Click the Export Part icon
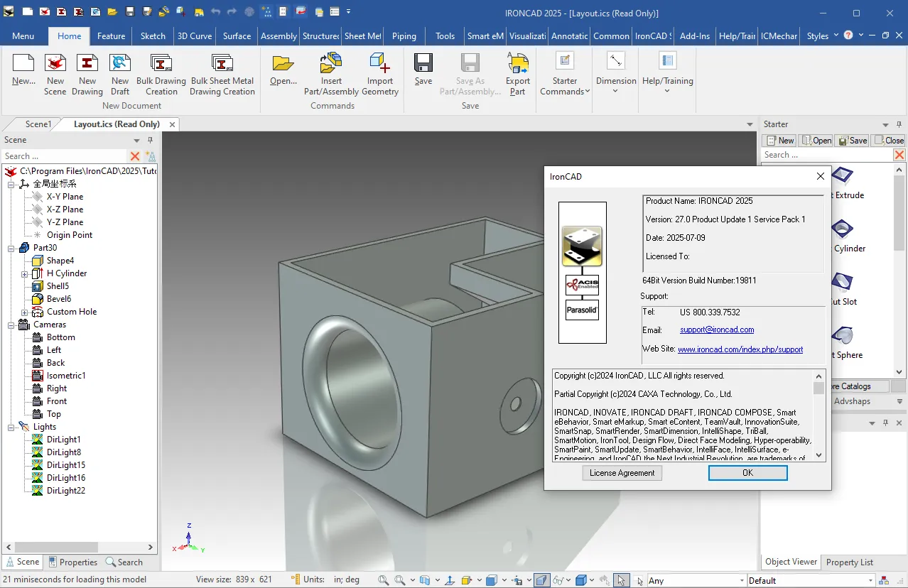 coord(518,63)
